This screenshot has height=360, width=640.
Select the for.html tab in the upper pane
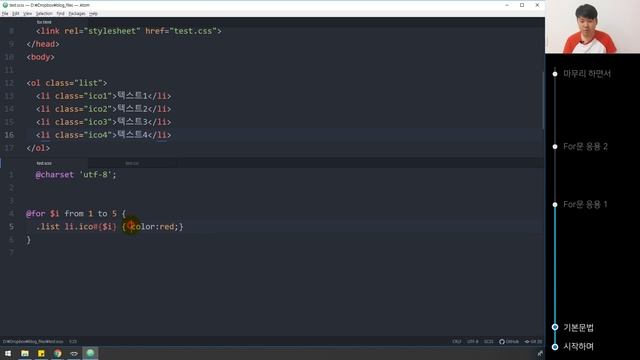[x=44, y=22]
